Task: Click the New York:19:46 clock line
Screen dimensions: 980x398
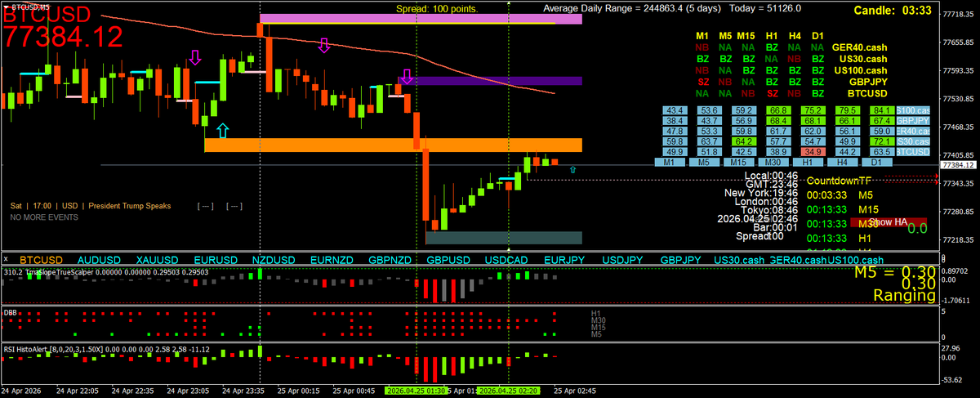Action: pyautogui.click(x=761, y=193)
